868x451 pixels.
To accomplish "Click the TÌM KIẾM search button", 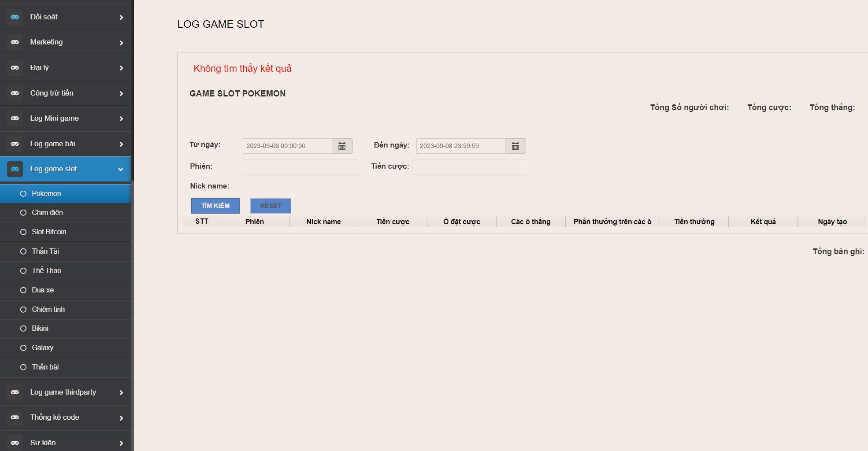I will (x=215, y=206).
